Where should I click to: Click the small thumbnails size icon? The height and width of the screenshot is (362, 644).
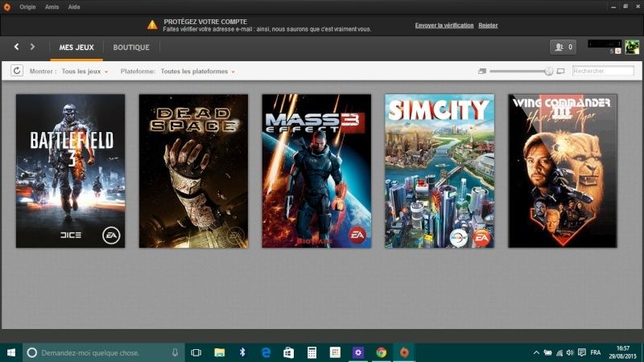(482, 72)
